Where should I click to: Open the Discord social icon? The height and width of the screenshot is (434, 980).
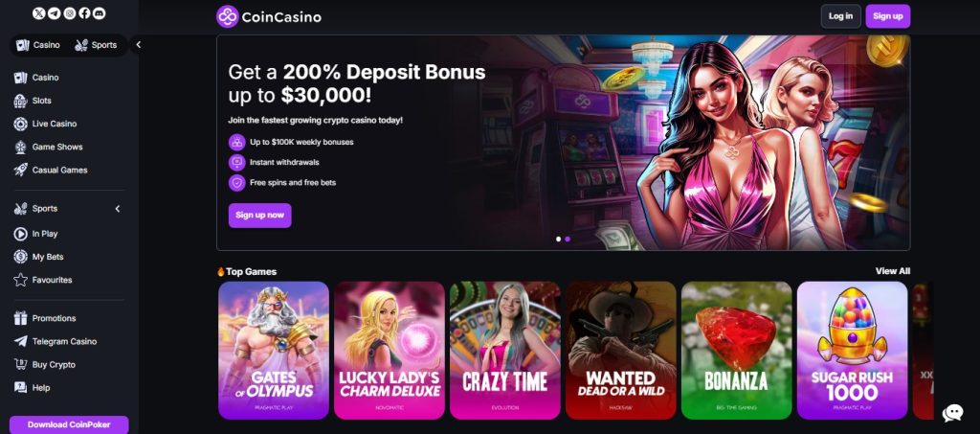coord(100,13)
